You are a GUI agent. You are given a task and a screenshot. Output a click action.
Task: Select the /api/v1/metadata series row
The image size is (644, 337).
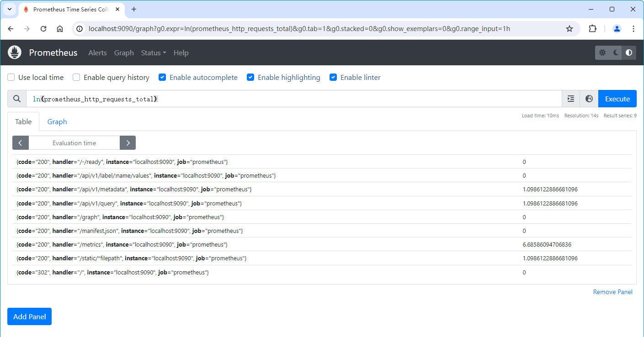pyautogui.click(x=322, y=189)
